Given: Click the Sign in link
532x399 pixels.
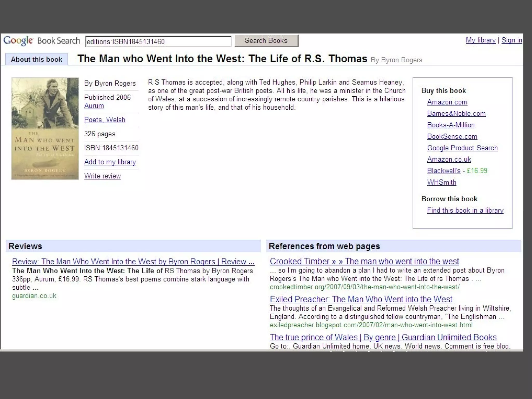Looking at the screenshot, I should point(511,40).
